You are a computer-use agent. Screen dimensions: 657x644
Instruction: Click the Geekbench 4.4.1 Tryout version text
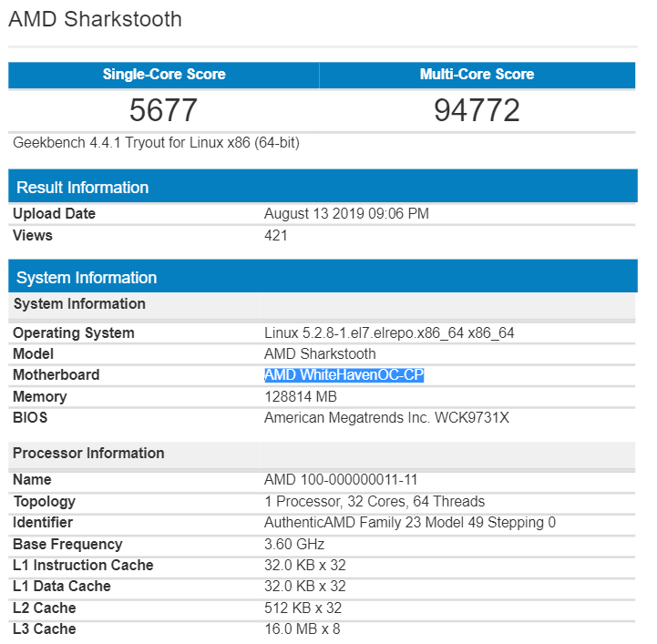157,143
